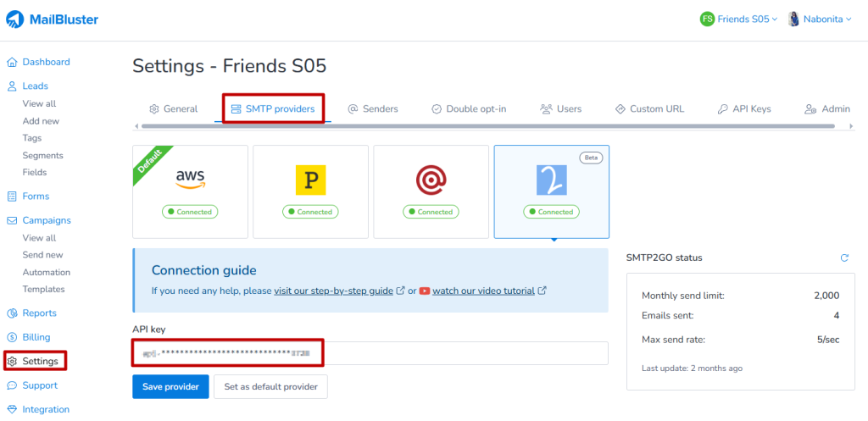This screenshot has width=868, height=421.
Task: Click the Nabonita user avatar
Action: 793,19
